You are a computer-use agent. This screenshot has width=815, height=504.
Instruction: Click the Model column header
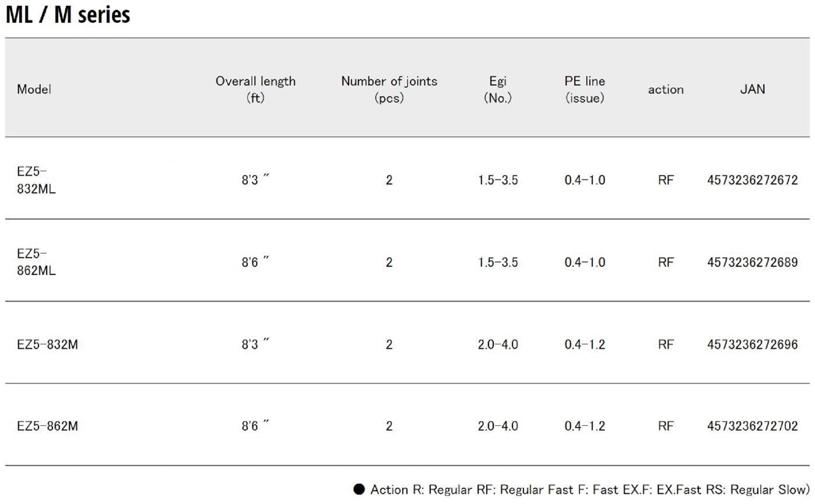34,89
